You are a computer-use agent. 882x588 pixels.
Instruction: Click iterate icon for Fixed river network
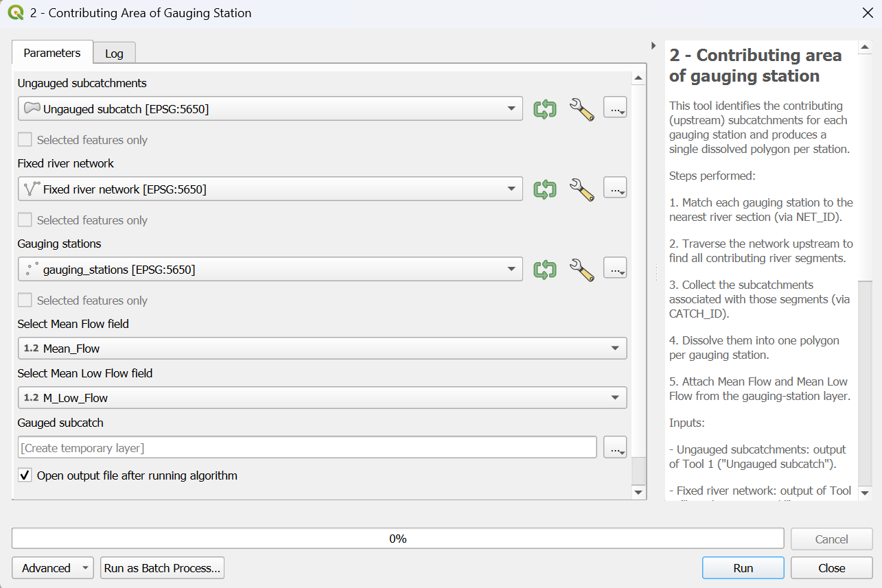(x=545, y=189)
